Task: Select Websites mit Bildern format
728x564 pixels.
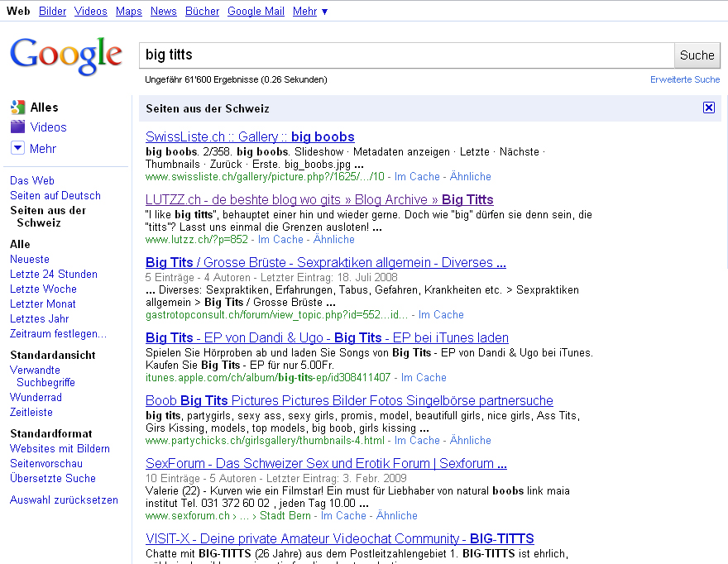Action: 60,448
